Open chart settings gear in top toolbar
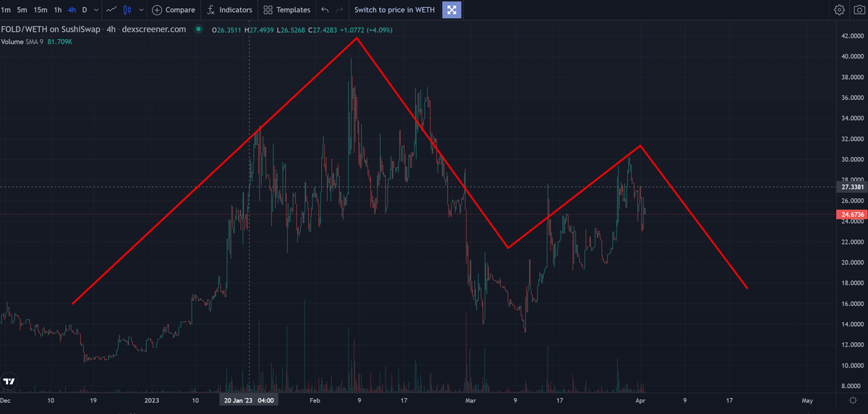 (839, 10)
